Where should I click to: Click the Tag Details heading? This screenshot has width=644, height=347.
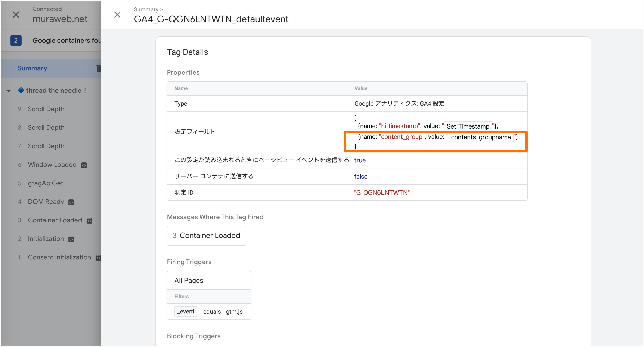tap(187, 52)
